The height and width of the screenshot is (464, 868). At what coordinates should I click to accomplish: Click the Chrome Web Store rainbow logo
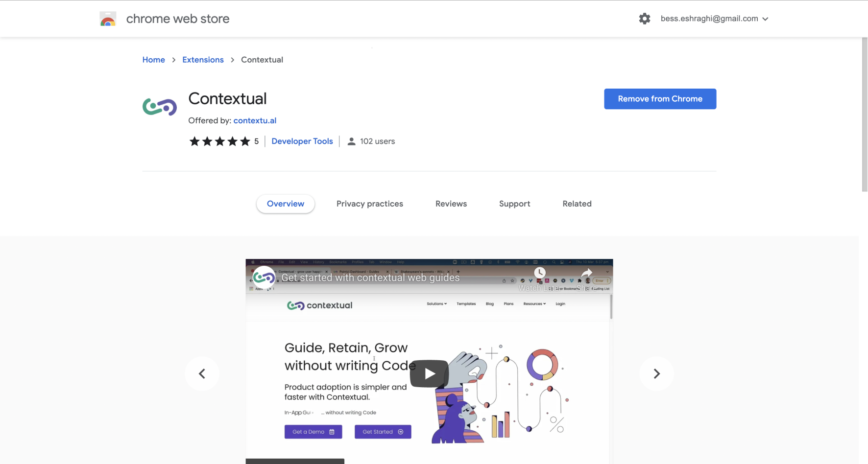108,19
